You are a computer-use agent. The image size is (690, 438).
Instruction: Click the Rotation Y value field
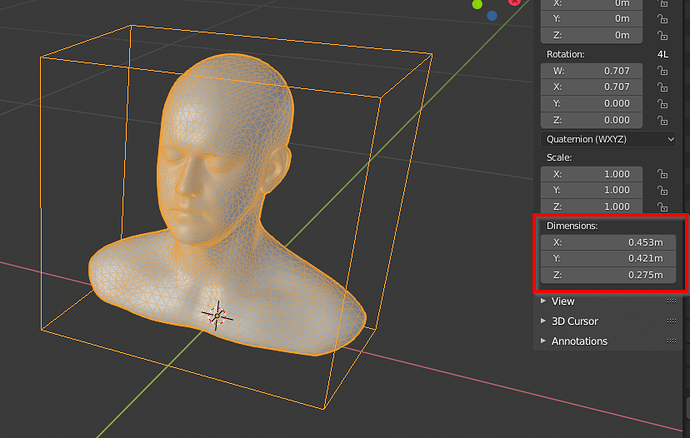[x=591, y=103]
